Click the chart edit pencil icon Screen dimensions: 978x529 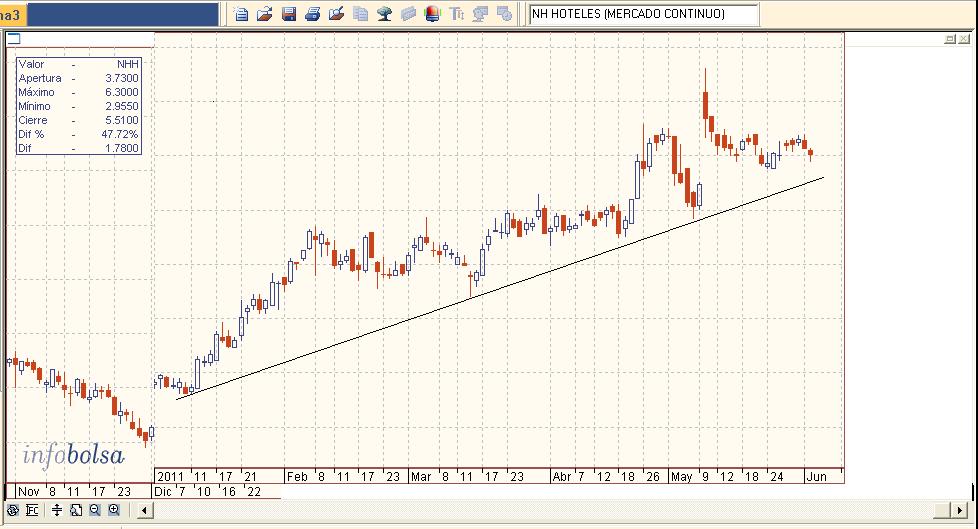tap(336, 14)
